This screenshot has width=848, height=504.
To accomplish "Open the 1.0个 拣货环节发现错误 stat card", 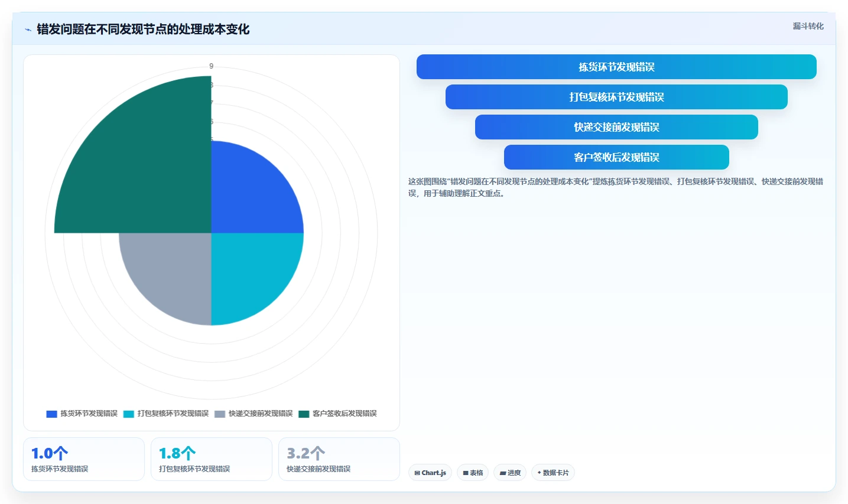I will 84,459.
